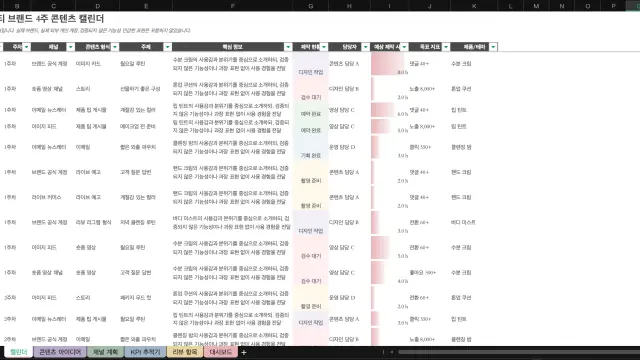Select column header M

point(536,6)
